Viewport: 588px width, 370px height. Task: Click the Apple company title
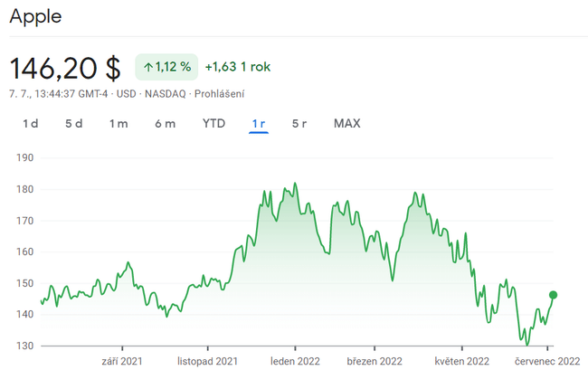click(x=35, y=16)
